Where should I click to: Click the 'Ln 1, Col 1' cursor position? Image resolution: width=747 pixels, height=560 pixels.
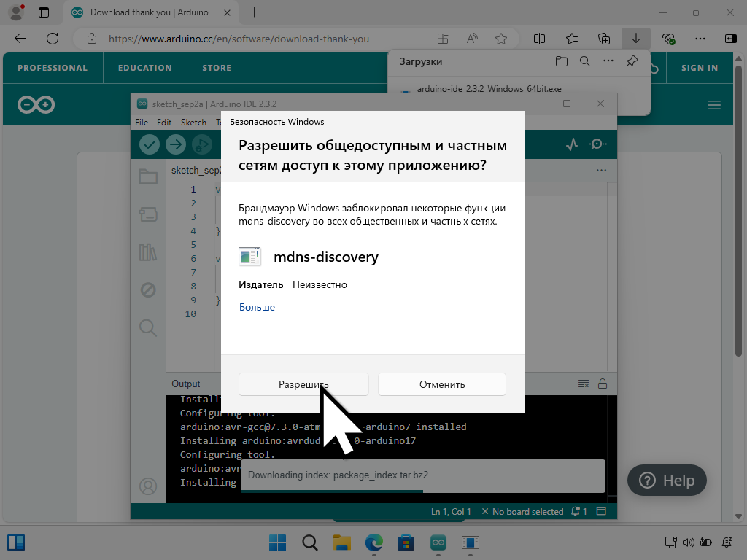tap(451, 511)
